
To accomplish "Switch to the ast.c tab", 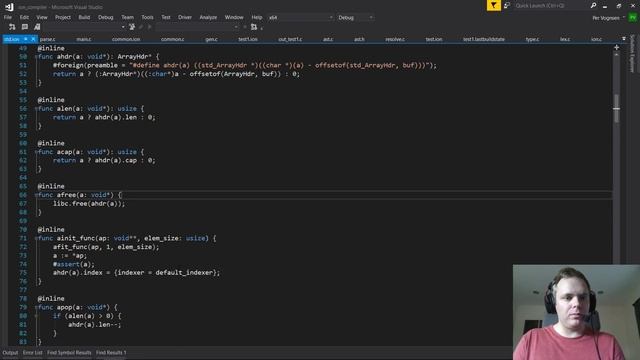I will pos(328,39).
